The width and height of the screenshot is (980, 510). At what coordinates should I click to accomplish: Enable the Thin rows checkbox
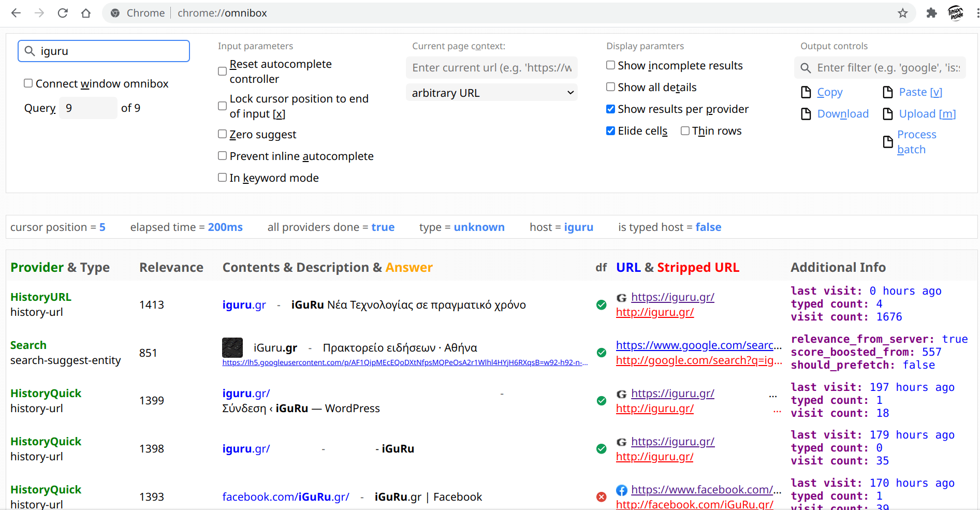(x=685, y=130)
